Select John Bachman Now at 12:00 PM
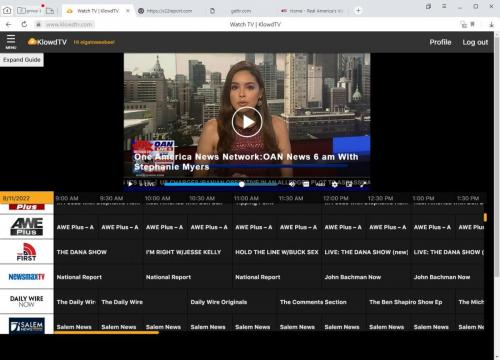This screenshot has height=360, width=500. pos(367,277)
